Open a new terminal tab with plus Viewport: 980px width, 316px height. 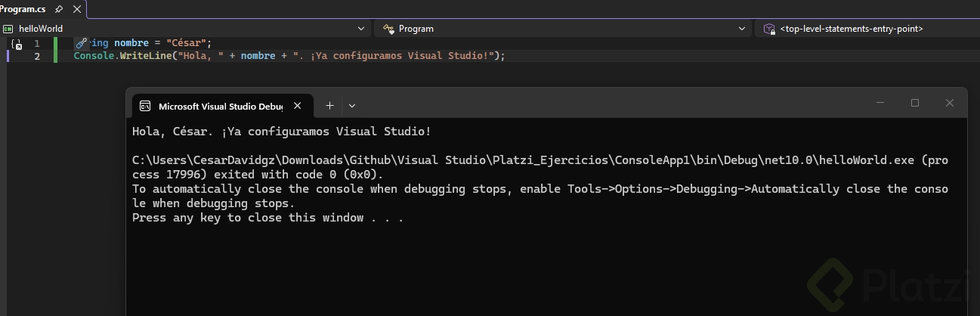point(329,106)
